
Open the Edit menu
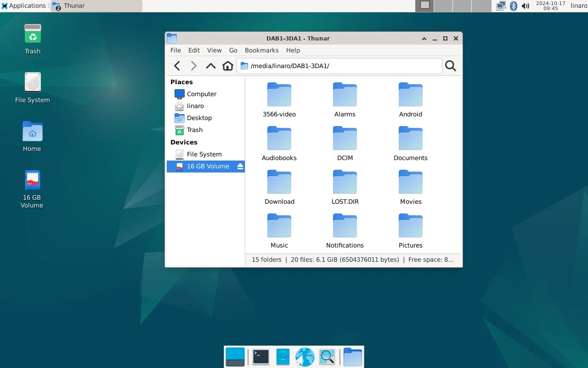194,50
